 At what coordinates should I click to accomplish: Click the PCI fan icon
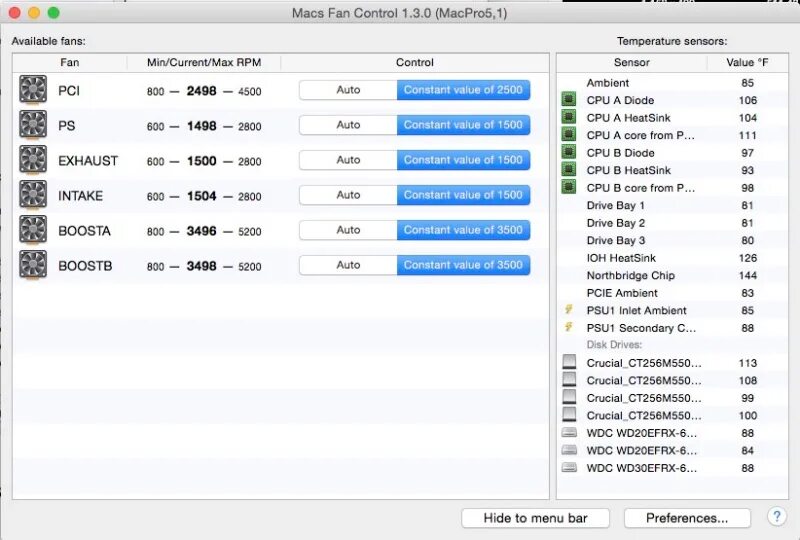coord(33,90)
